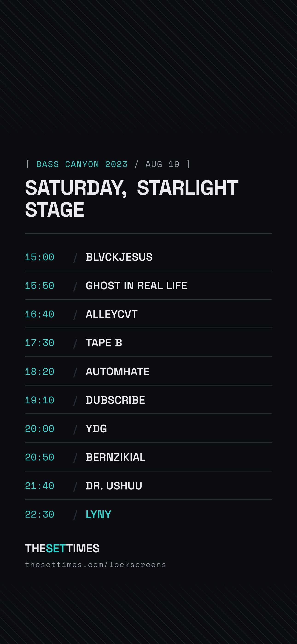
Task: Click the YDG artist name
Action: 96,428
